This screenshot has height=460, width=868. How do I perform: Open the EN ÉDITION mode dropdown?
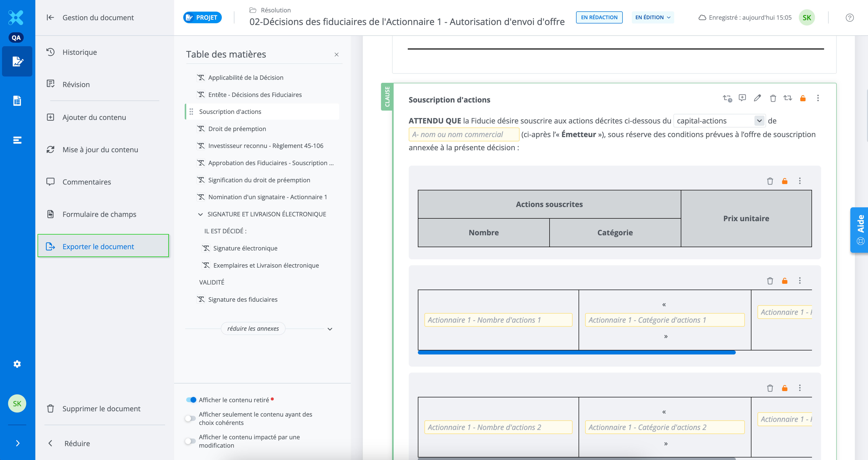click(x=653, y=17)
